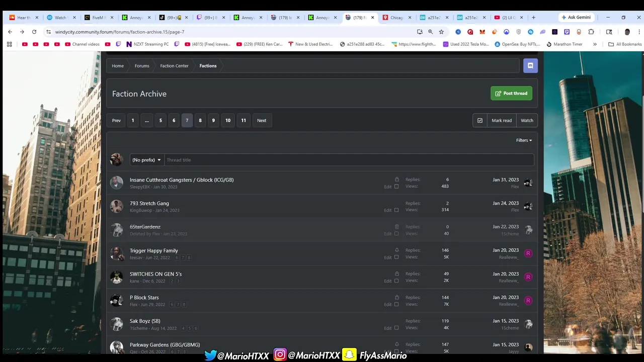The width and height of the screenshot is (644, 362).
Task: Click into the Thread title field
Action: pyautogui.click(x=349, y=160)
